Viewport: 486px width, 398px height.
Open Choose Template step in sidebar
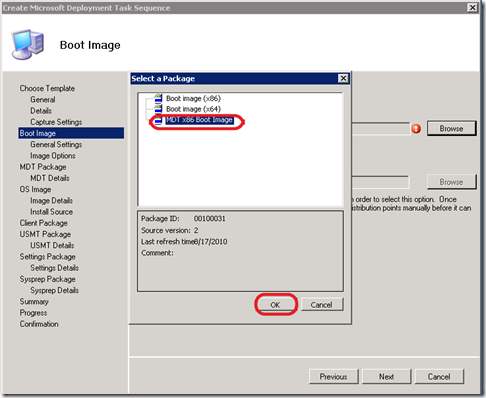[47, 88]
